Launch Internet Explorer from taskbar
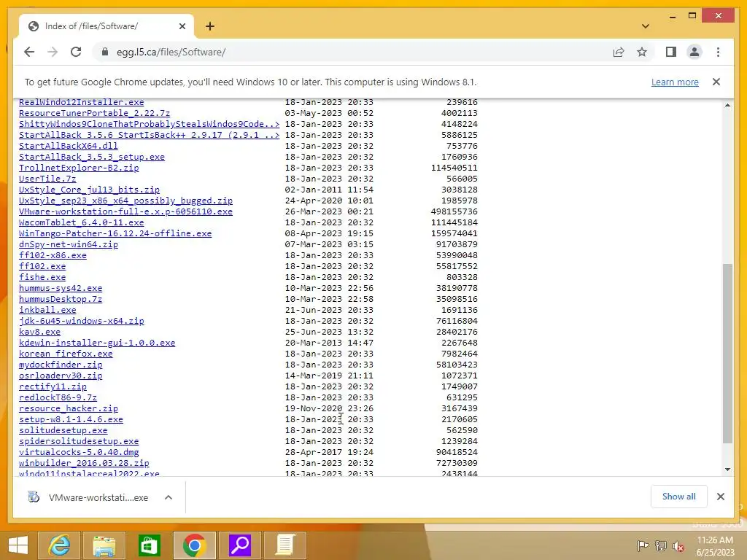The height and width of the screenshot is (560, 747). tap(58, 545)
